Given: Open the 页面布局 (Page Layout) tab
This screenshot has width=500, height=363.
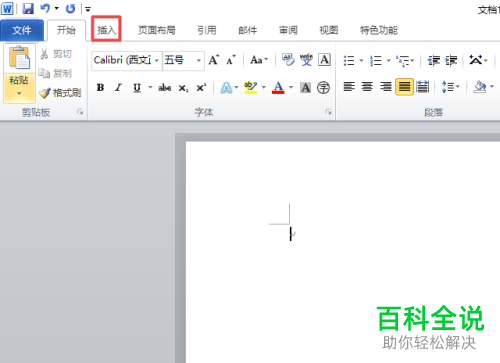Looking at the screenshot, I should [157, 30].
